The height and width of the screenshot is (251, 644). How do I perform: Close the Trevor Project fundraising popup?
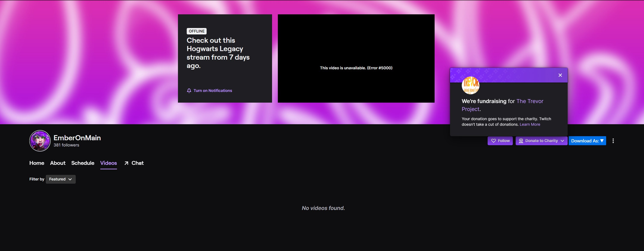coord(560,75)
